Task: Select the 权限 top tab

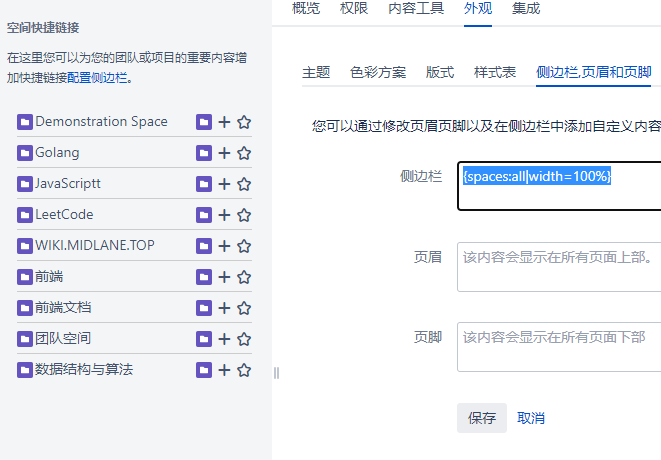Action: click(x=354, y=8)
